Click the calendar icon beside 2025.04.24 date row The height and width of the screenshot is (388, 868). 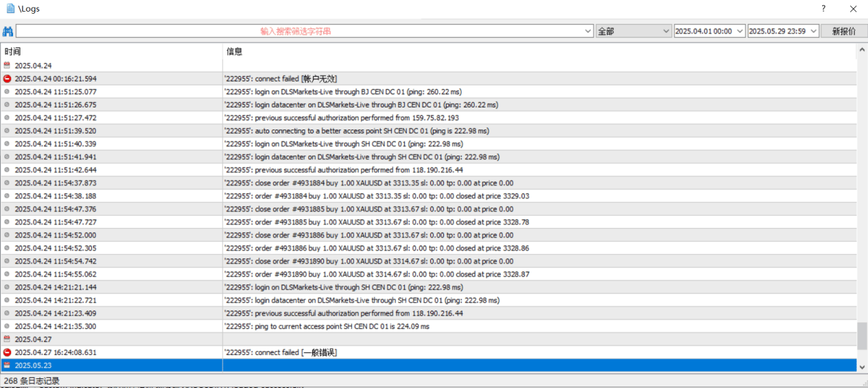coord(7,66)
